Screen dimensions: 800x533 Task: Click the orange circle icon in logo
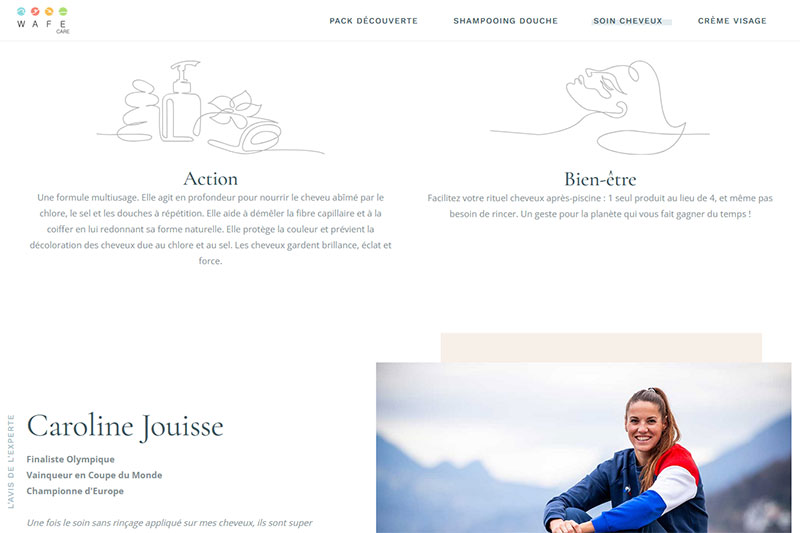tap(49, 11)
